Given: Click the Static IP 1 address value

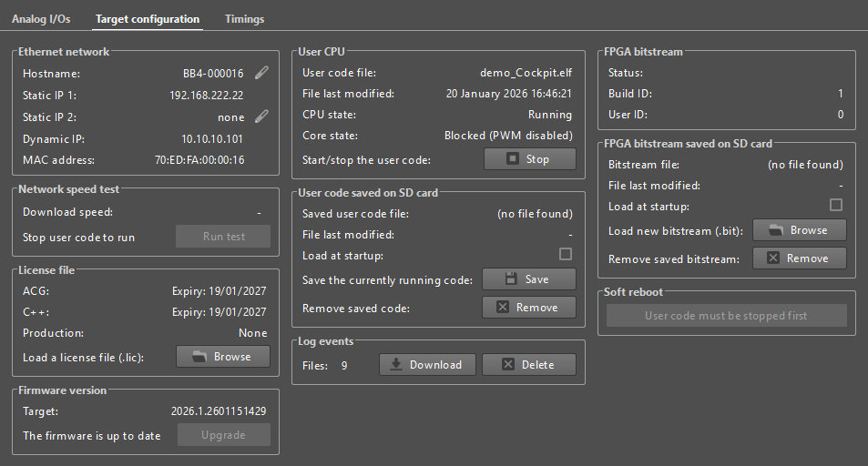Looking at the screenshot, I should tap(207, 95).
